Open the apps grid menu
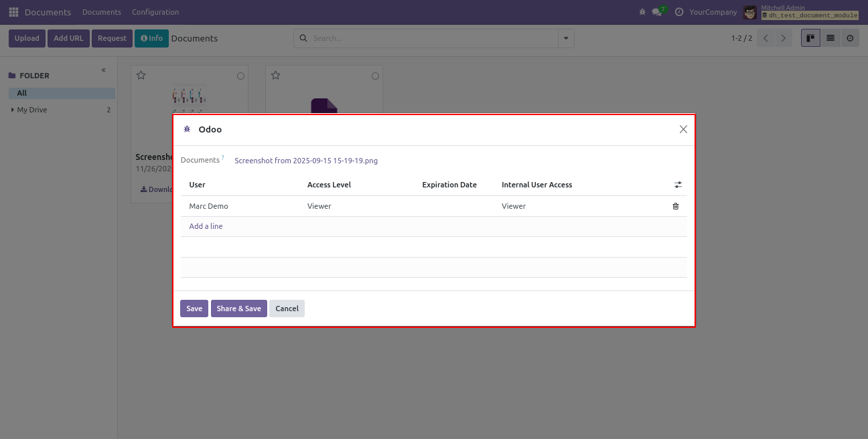This screenshot has width=868, height=439. pos(13,12)
